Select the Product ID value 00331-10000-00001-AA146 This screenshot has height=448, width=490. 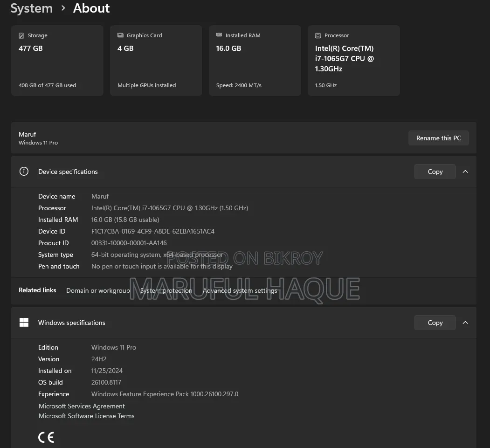pyautogui.click(x=129, y=243)
